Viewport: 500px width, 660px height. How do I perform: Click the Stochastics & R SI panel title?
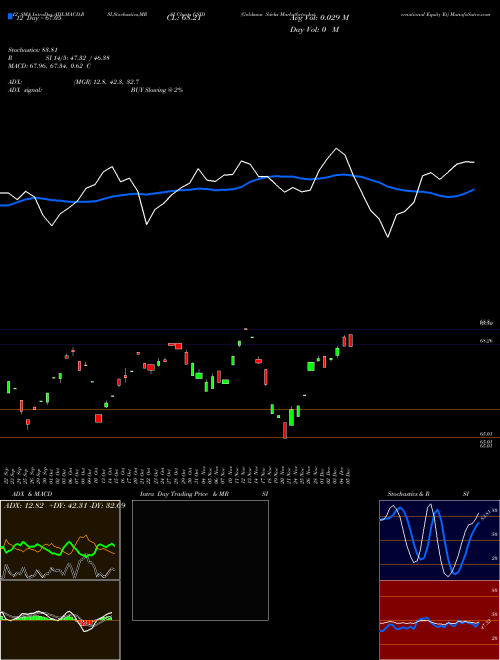428,494
